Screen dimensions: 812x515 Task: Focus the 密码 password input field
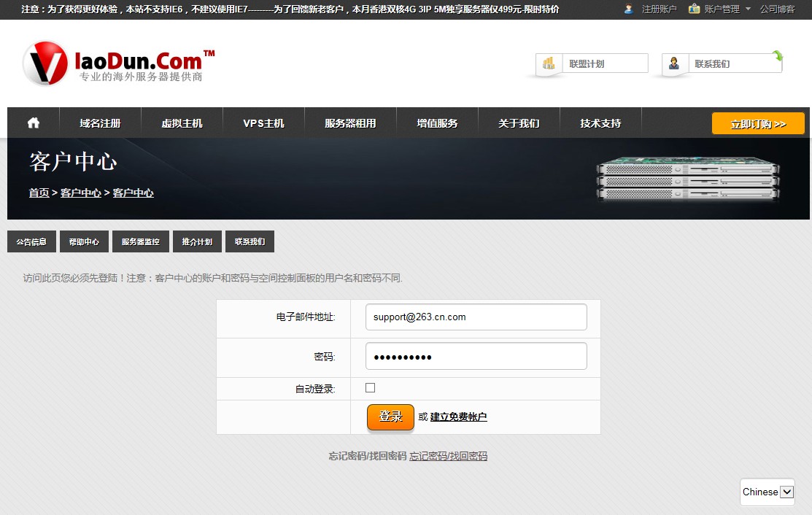[476, 356]
